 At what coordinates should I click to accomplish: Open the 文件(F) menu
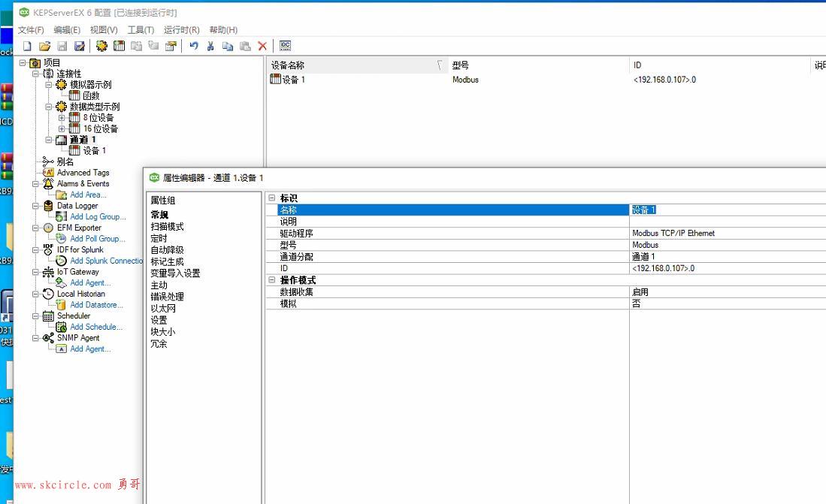coord(31,30)
